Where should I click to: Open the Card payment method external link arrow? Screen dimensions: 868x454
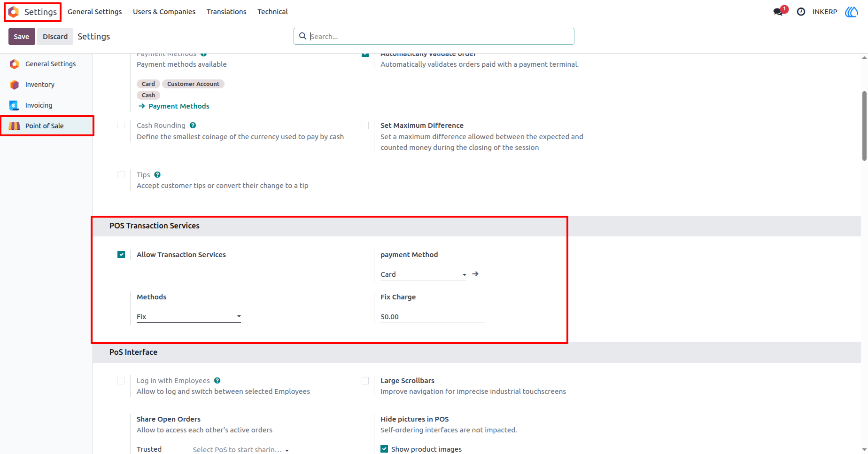coord(475,274)
